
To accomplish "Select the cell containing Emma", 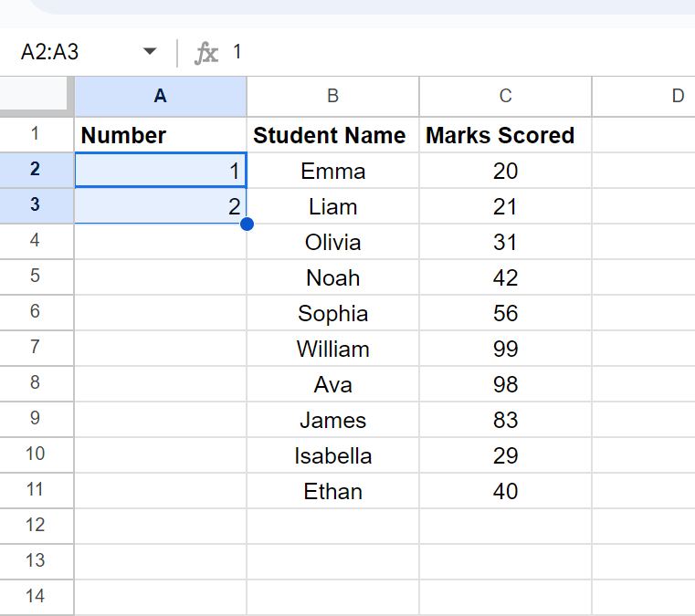I will pyautogui.click(x=332, y=171).
